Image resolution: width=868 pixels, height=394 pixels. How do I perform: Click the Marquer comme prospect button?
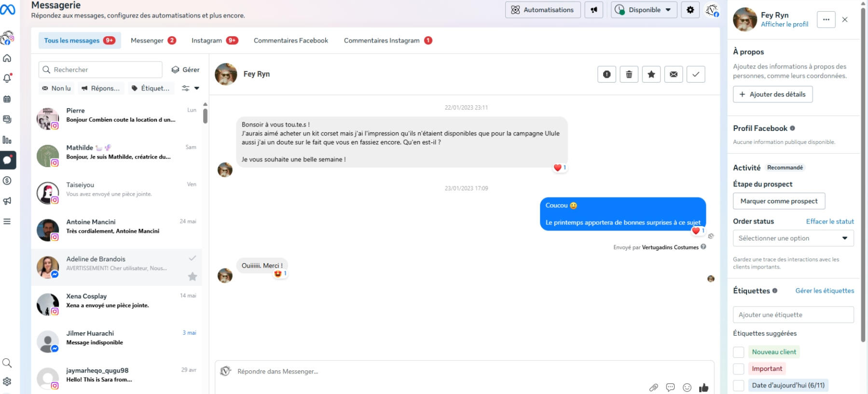click(x=779, y=201)
